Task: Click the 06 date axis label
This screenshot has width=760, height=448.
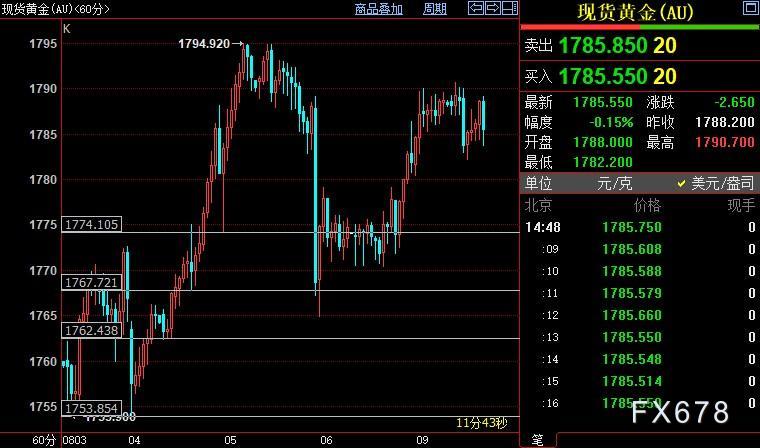Action: click(x=326, y=440)
